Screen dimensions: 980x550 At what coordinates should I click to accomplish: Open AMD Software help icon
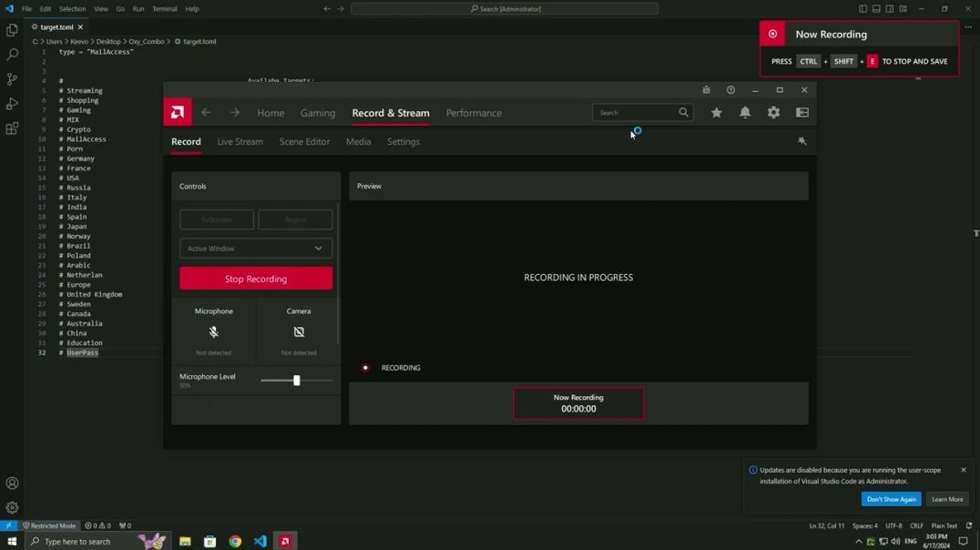(x=730, y=90)
